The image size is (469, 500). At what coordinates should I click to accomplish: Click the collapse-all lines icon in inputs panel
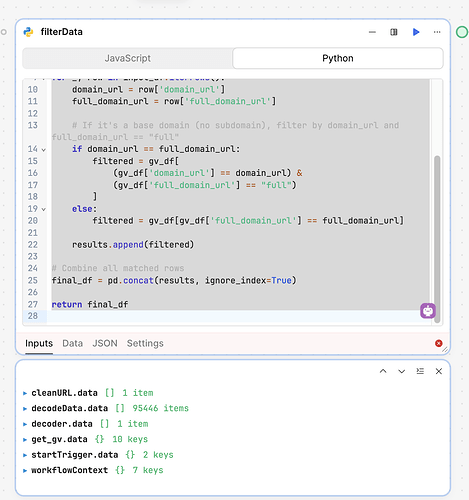420,371
